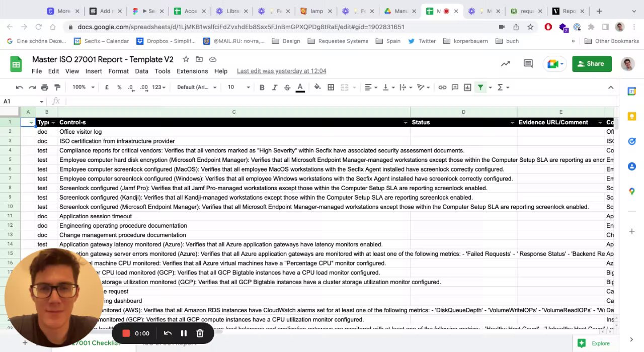Open filter on the Status column header

512,122
